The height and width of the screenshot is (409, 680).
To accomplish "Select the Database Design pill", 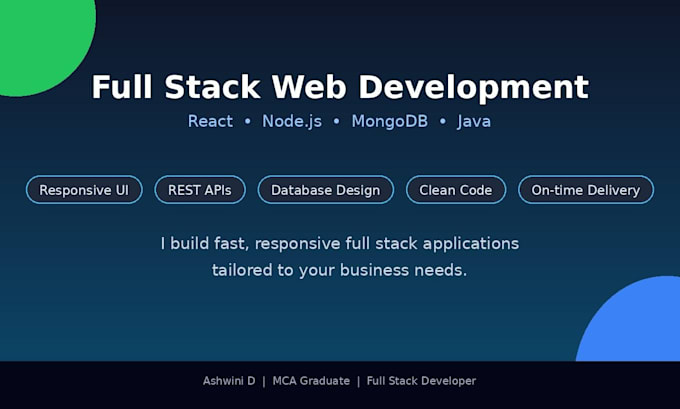I will pyautogui.click(x=326, y=190).
